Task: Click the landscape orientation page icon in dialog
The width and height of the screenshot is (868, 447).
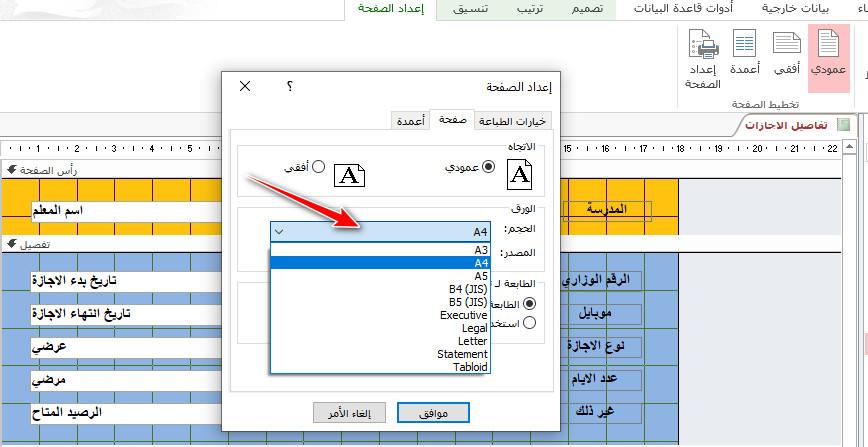Action: pyautogui.click(x=349, y=175)
